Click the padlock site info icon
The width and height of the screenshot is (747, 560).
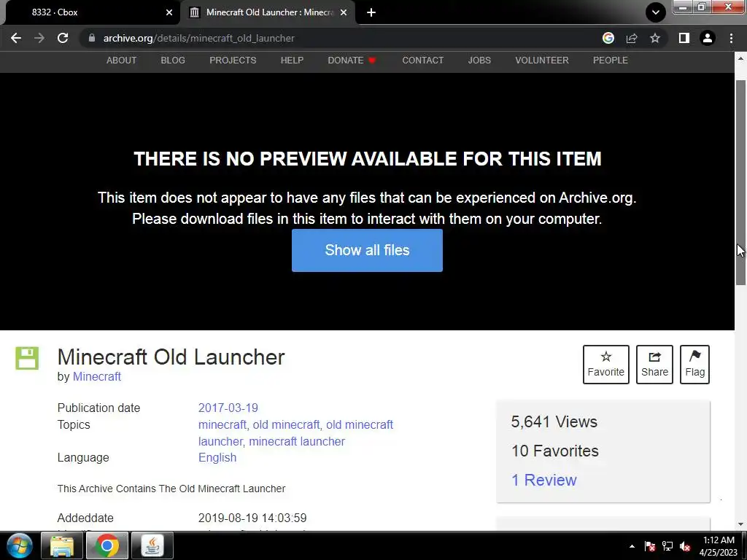click(x=92, y=38)
